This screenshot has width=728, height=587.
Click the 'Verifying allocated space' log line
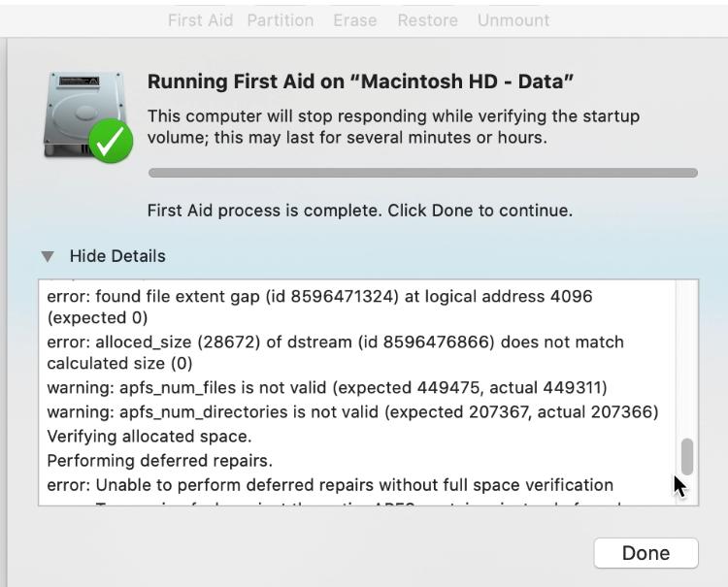click(x=149, y=437)
